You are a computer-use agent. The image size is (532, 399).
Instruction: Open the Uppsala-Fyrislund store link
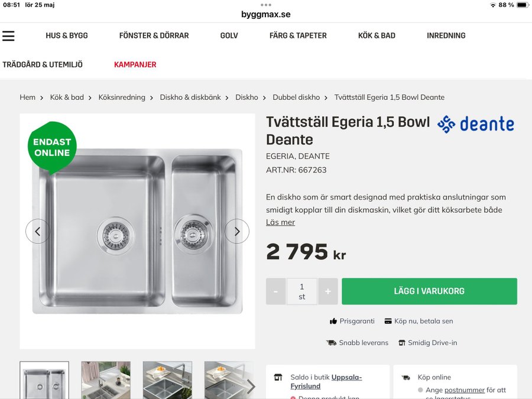(326, 382)
